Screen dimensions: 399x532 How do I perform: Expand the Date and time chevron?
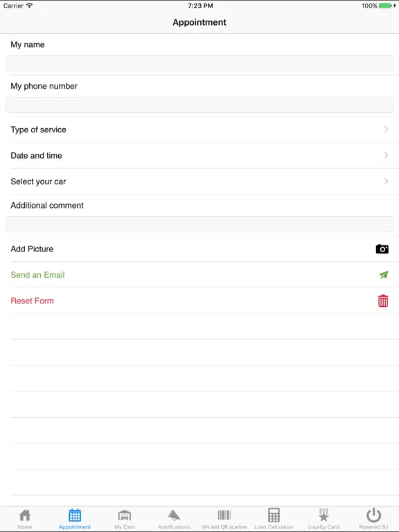tap(386, 155)
